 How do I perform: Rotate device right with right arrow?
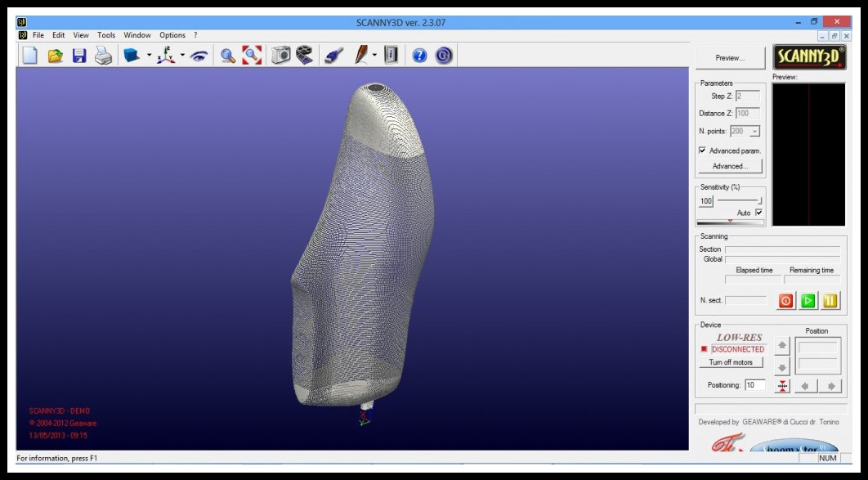coord(830,386)
